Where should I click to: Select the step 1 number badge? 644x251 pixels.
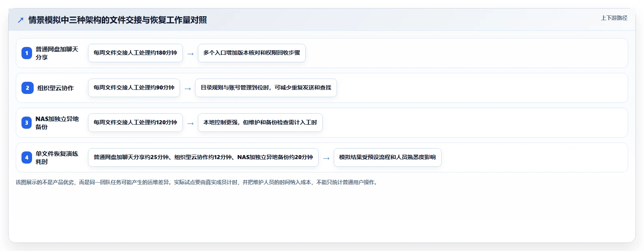pos(27,53)
